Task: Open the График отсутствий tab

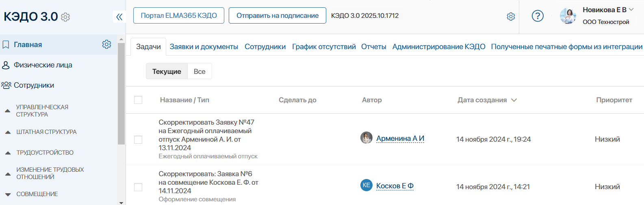Action: tap(324, 47)
